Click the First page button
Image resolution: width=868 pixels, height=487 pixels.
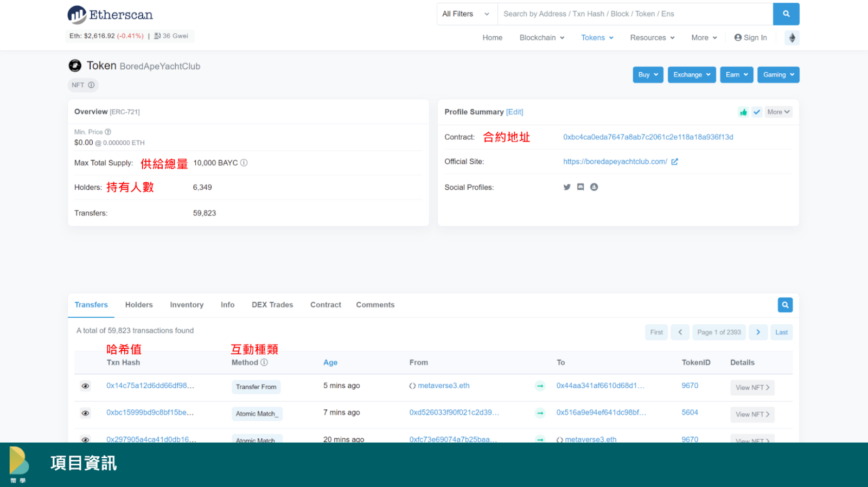point(656,332)
